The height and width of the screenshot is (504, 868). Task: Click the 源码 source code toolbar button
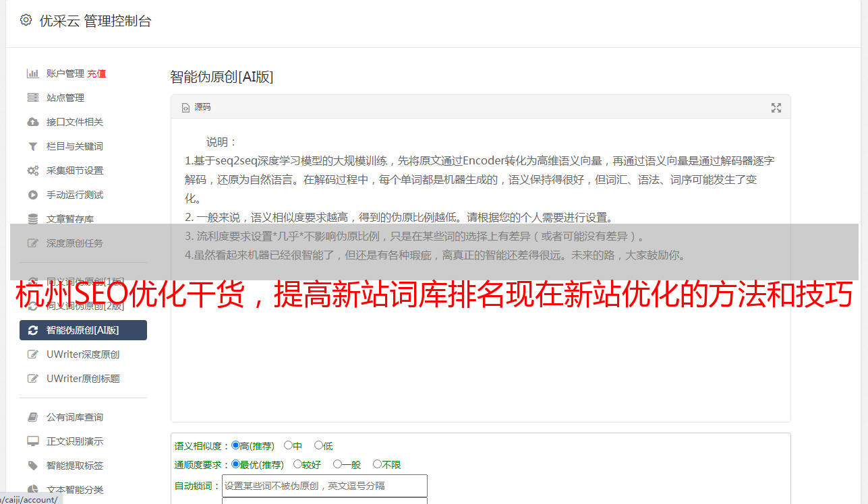coord(196,107)
